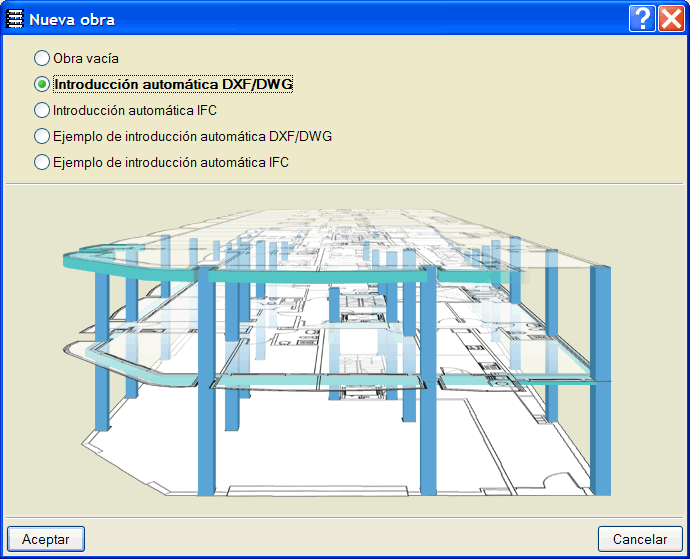Enable Ejemplo de introducción automática DXF/DWG option
690x559 pixels.
(x=42, y=136)
